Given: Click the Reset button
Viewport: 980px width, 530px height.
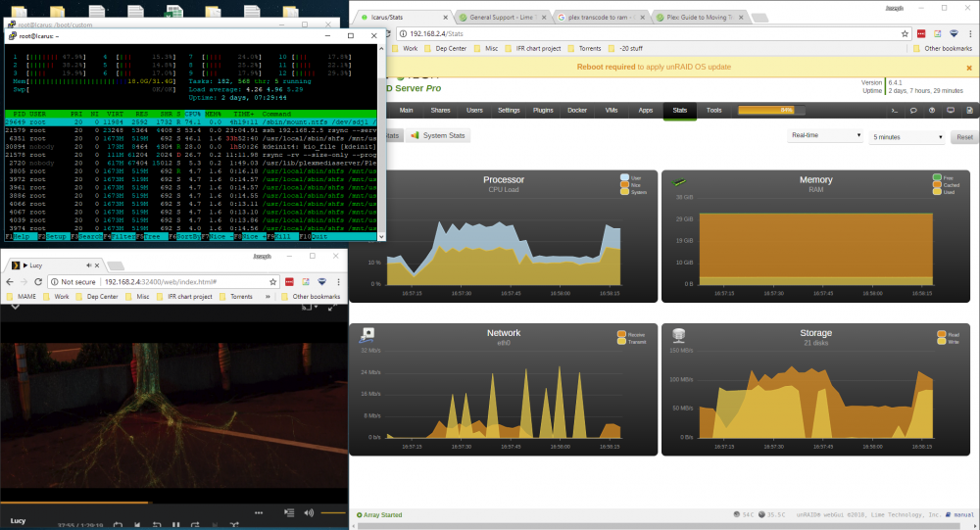Looking at the screenshot, I should [964, 137].
